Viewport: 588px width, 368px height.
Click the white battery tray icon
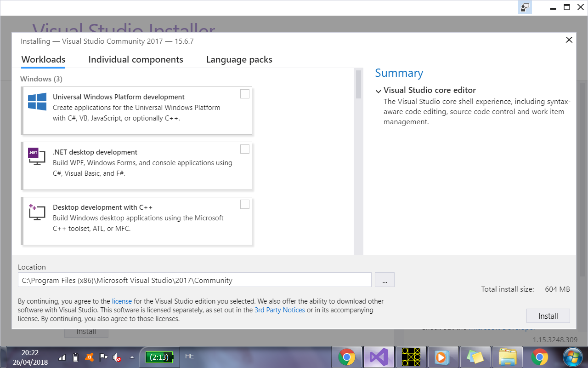pos(76,357)
